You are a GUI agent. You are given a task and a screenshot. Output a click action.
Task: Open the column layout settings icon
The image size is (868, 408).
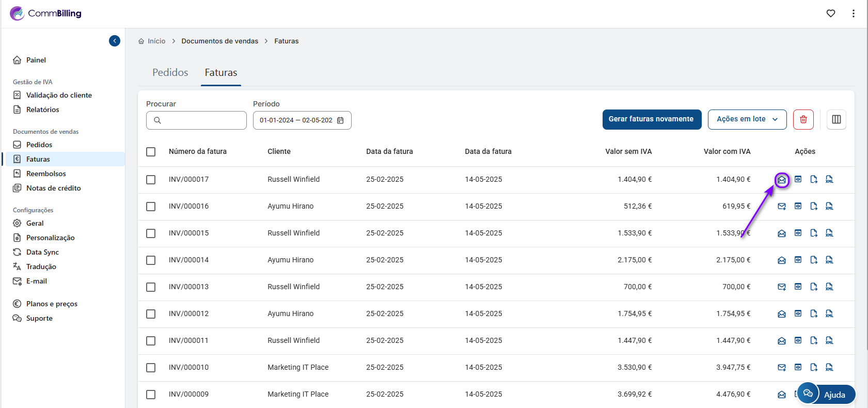(x=836, y=119)
